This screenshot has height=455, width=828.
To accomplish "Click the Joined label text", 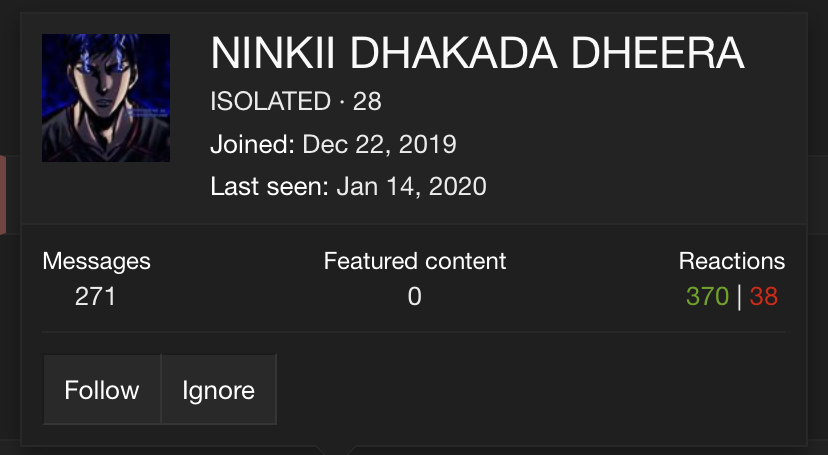I will point(252,144).
